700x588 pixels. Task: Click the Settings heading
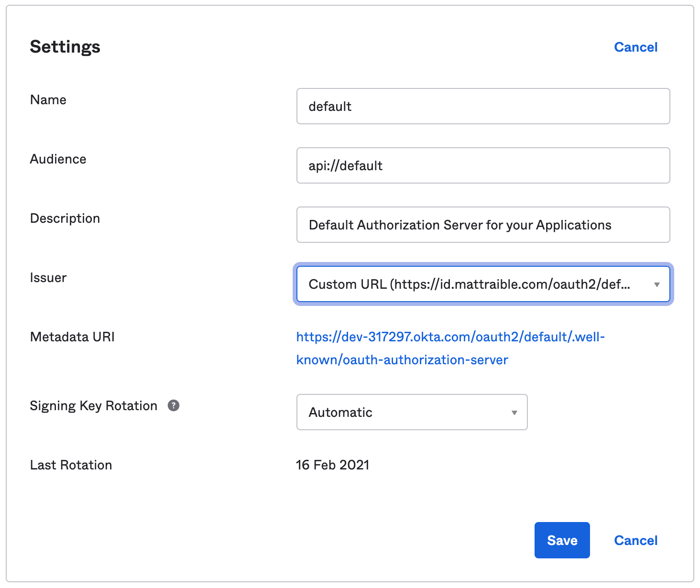tap(65, 47)
